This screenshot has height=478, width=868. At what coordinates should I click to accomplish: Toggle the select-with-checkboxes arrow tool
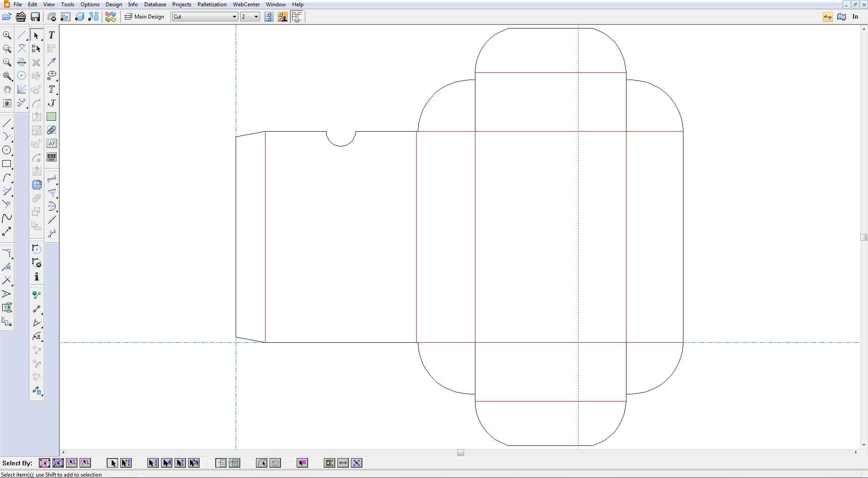pyautogui.click(x=37, y=48)
